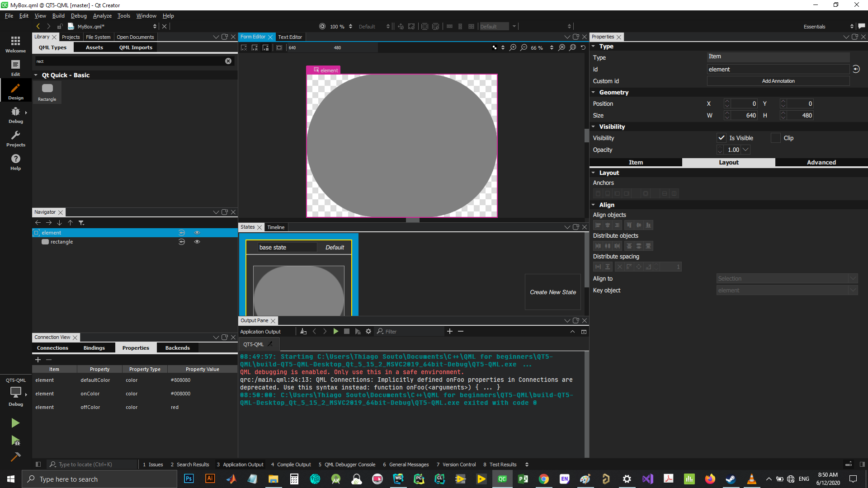Click the id alias export button

pos(856,69)
